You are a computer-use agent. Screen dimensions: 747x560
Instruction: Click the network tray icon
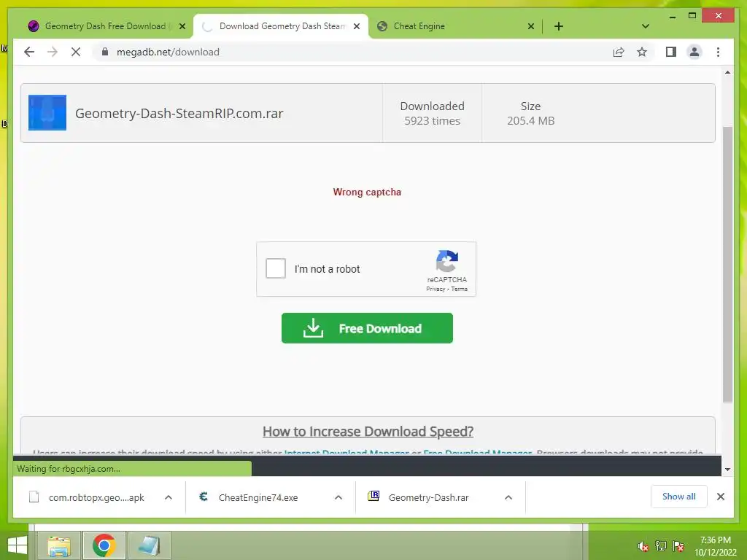point(661,546)
